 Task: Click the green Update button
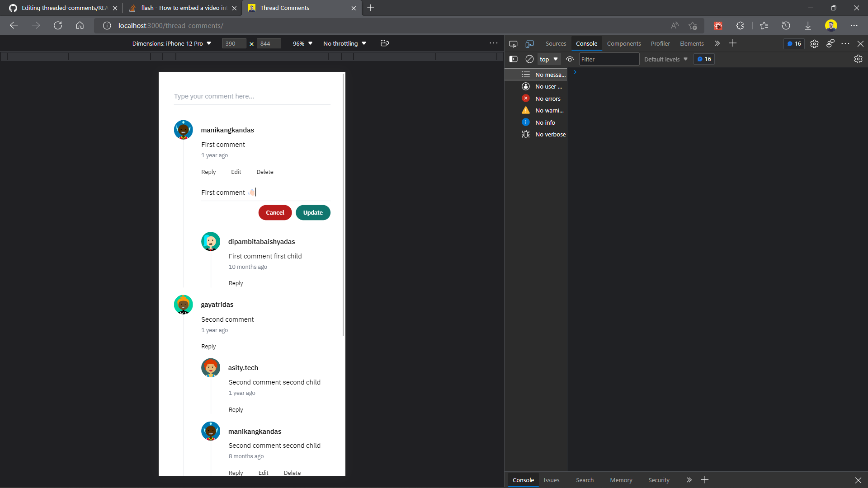[x=313, y=213]
